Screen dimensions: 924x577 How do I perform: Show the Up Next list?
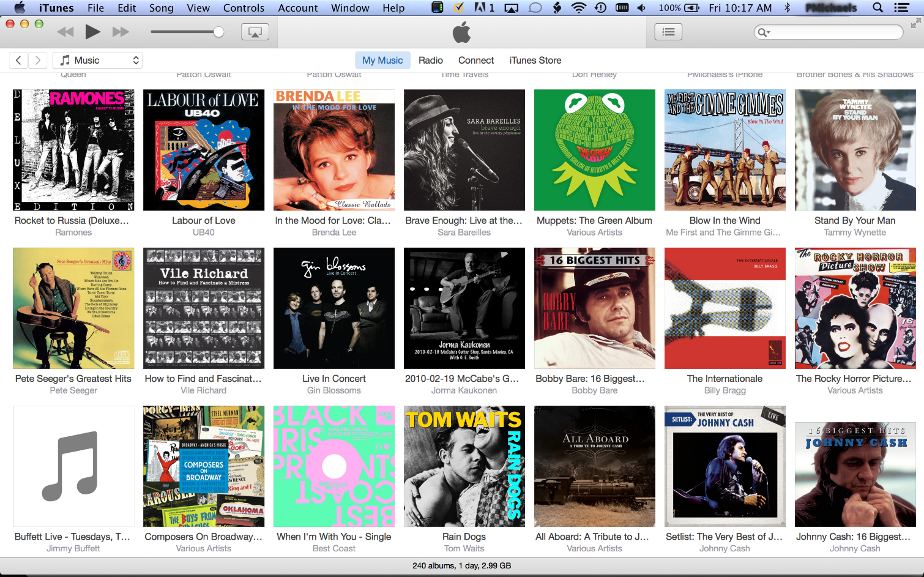(668, 32)
